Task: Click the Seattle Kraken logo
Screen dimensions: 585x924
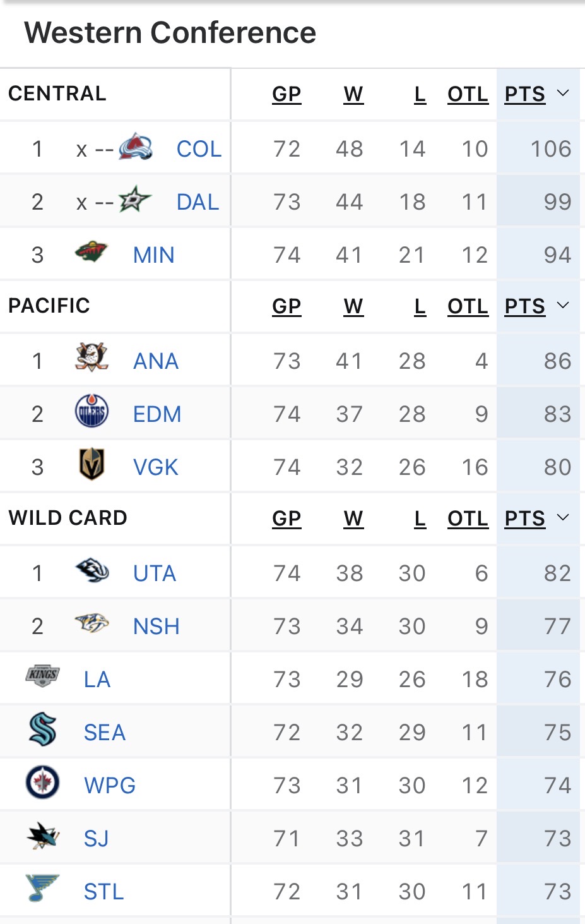Action: pos(42,731)
